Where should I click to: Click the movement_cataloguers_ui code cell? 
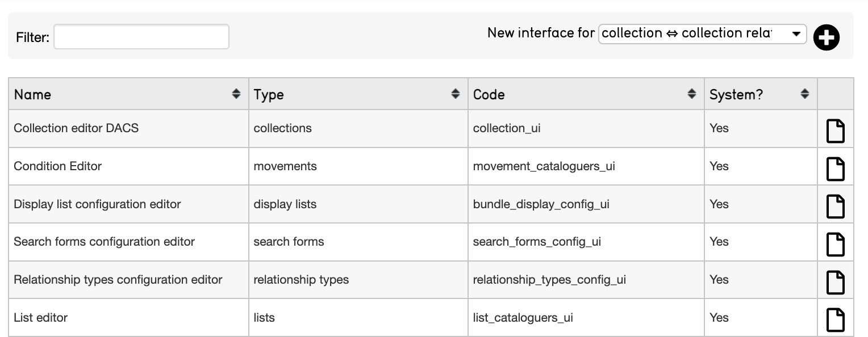pyautogui.click(x=544, y=166)
